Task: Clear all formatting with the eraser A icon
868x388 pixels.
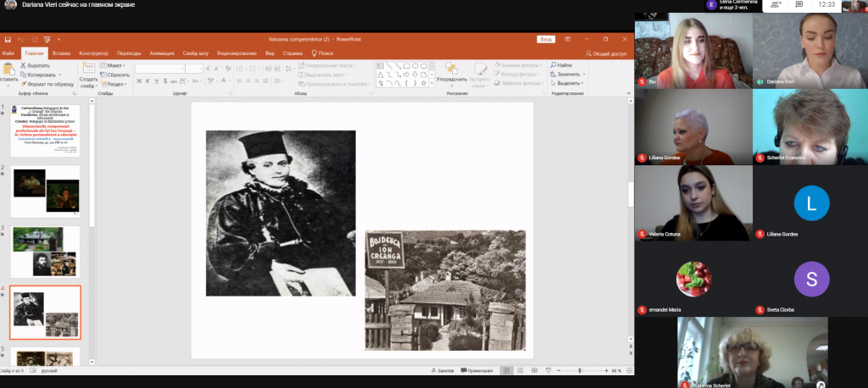Action: point(227,68)
